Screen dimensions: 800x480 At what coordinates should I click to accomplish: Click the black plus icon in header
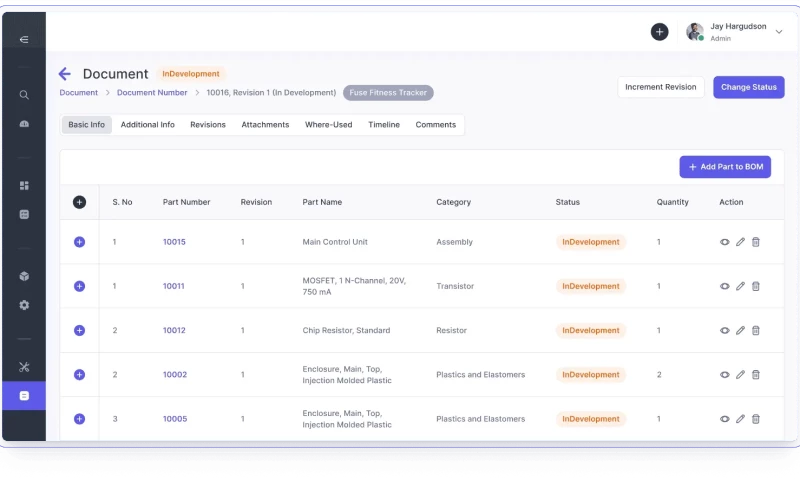(659, 32)
